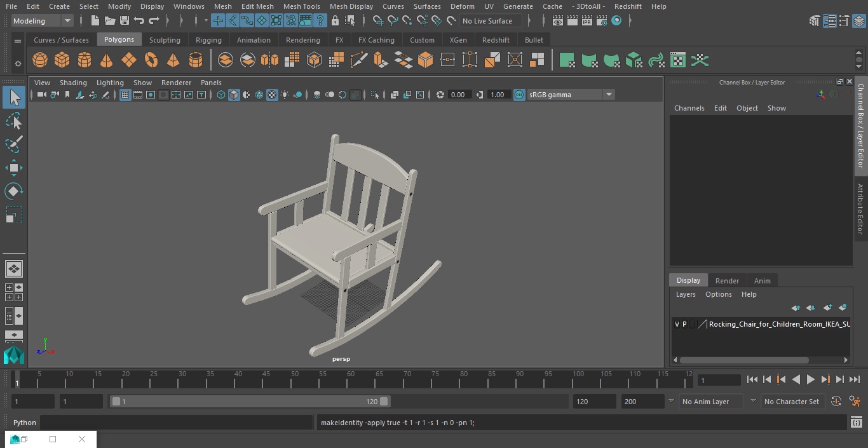Create a polygon pyramid from the shelf
This screenshot has height=448, width=868.
(173, 60)
